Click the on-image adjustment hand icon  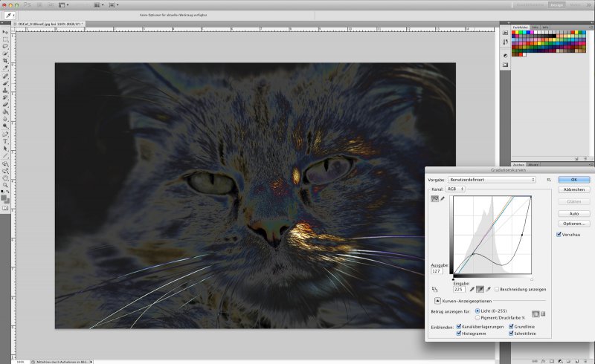(435, 290)
